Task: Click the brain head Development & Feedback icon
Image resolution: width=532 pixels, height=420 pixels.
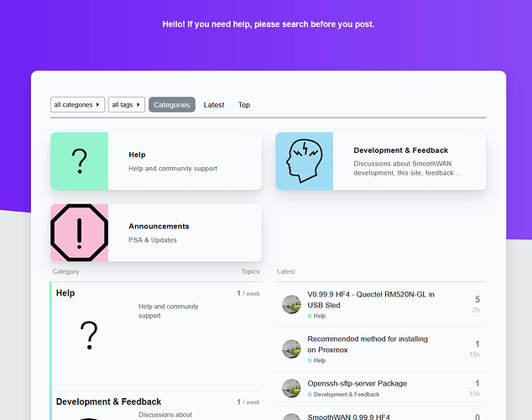Action: click(305, 161)
